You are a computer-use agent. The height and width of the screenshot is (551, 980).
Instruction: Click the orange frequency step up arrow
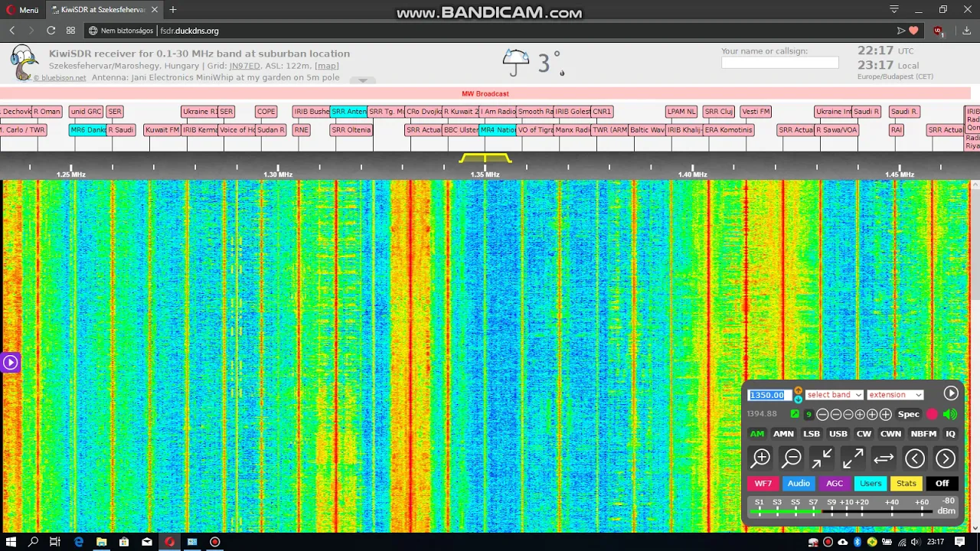click(x=799, y=390)
